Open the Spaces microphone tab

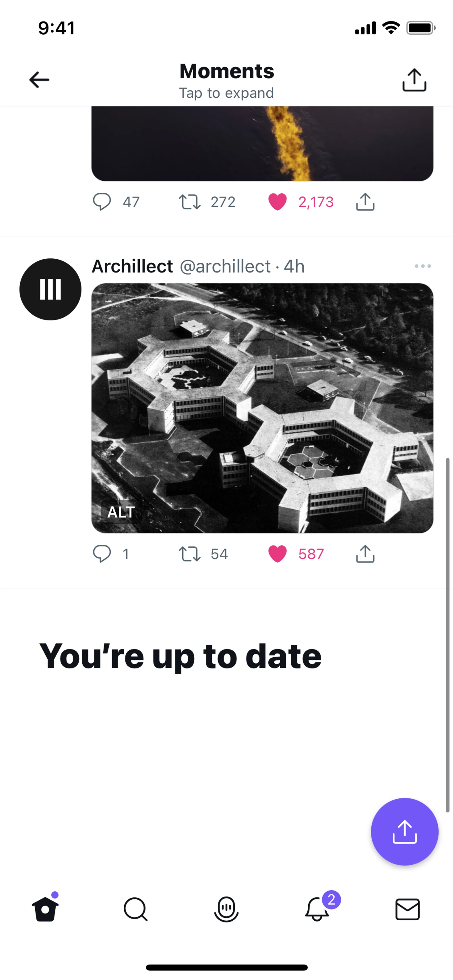(x=226, y=909)
